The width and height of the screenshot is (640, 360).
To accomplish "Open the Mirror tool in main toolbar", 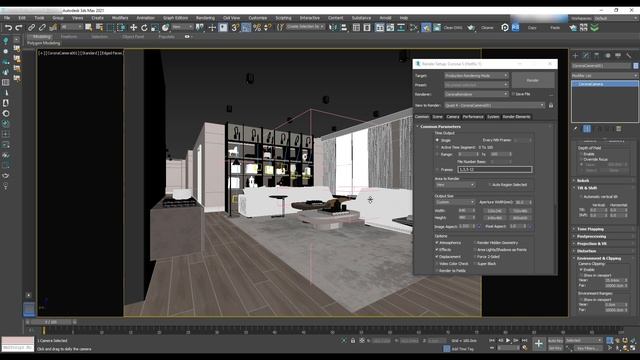I will pos(333,27).
